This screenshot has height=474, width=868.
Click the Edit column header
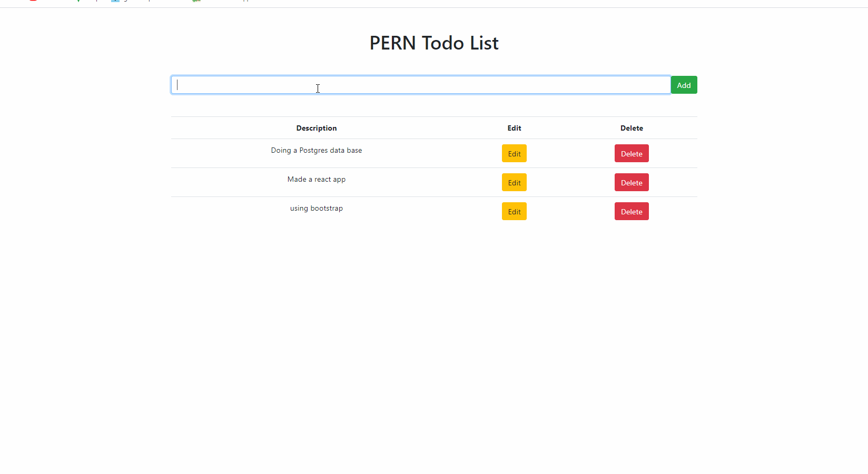pos(514,128)
